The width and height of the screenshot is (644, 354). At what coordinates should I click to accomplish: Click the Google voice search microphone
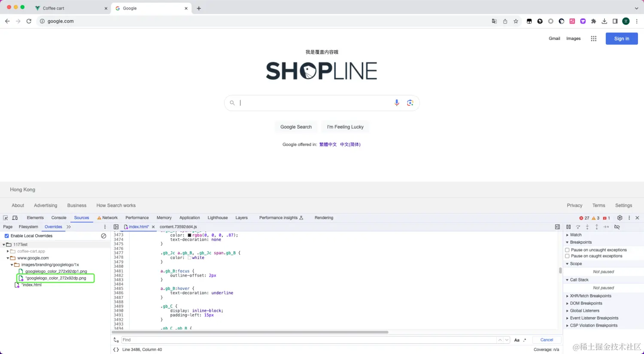(x=397, y=103)
